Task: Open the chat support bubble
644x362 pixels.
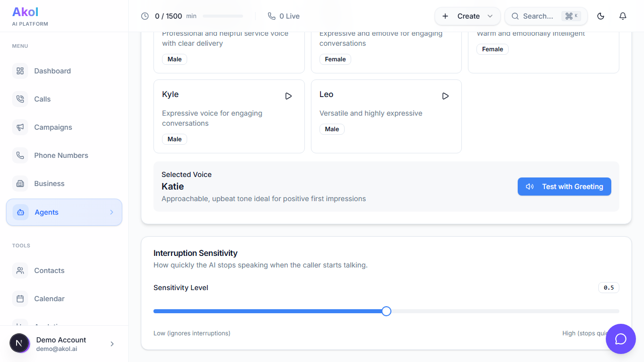Action: [620, 339]
